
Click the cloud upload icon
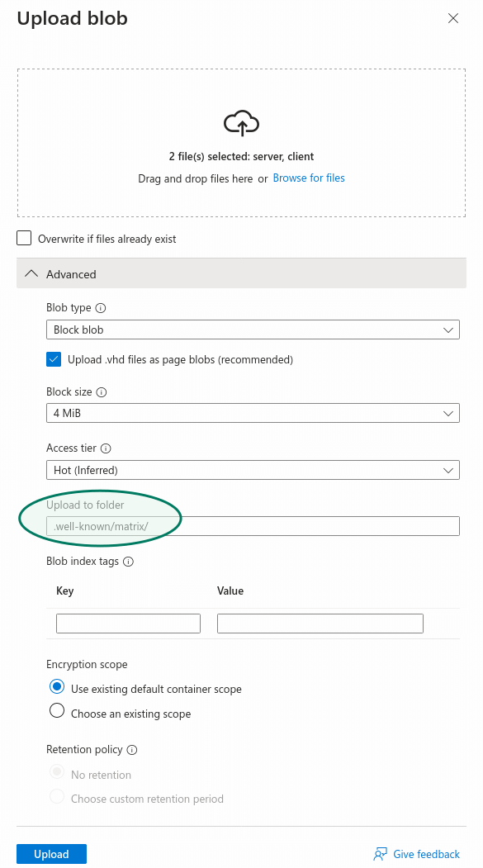pos(241,123)
